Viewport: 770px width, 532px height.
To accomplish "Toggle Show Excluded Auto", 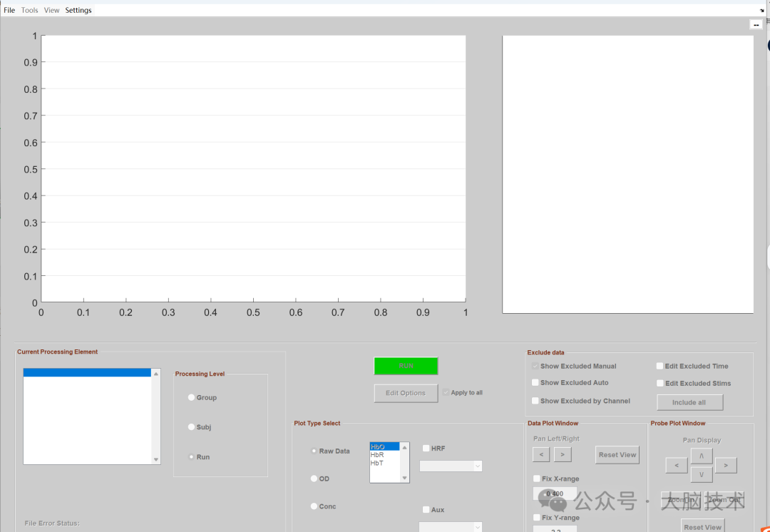I will click(535, 382).
